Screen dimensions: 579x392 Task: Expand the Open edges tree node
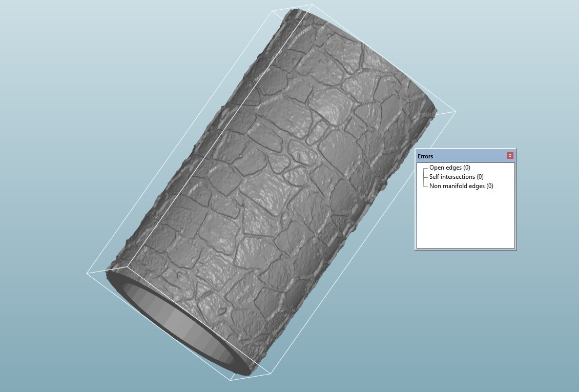tap(425, 167)
